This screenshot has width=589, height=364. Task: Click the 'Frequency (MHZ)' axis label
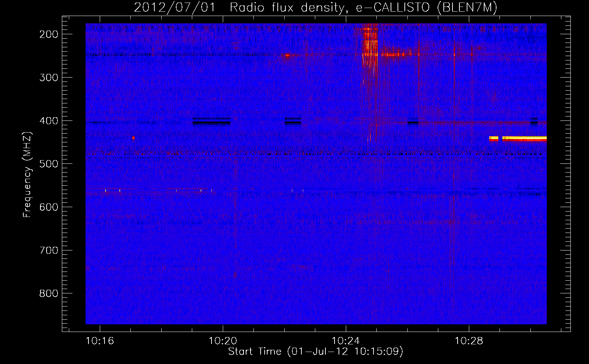[27, 174]
